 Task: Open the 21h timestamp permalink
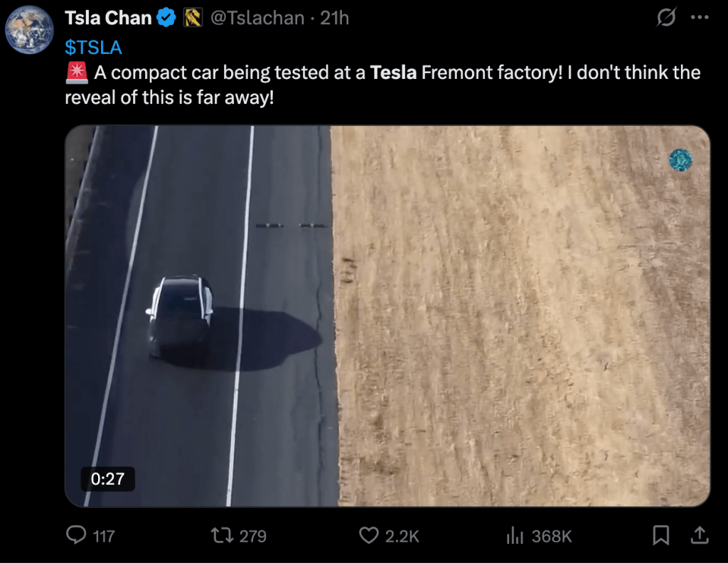click(x=334, y=18)
